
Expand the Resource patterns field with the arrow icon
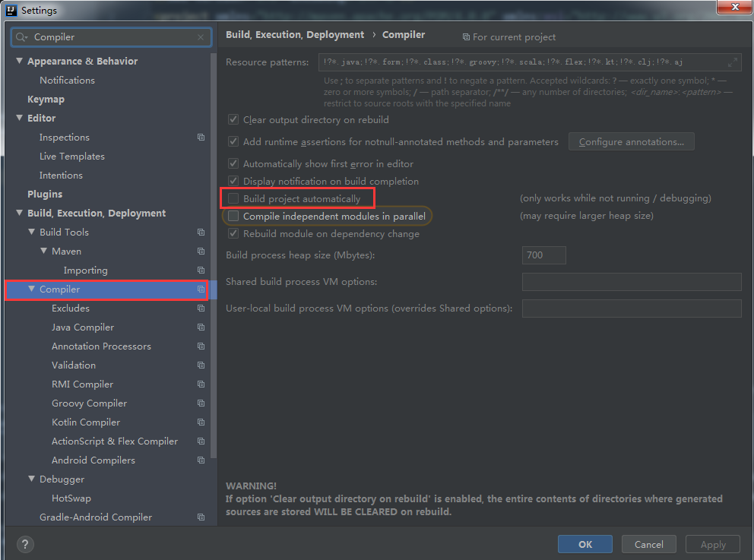point(733,62)
